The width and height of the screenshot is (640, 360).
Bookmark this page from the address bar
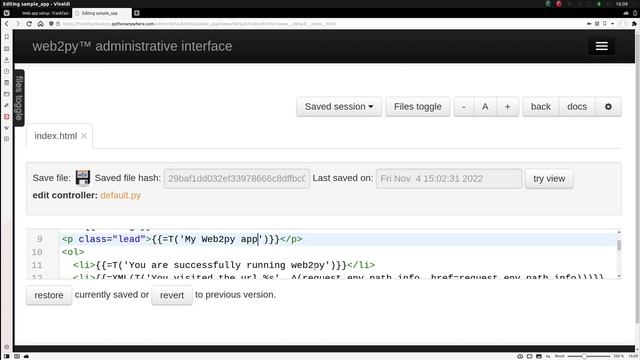click(x=605, y=24)
